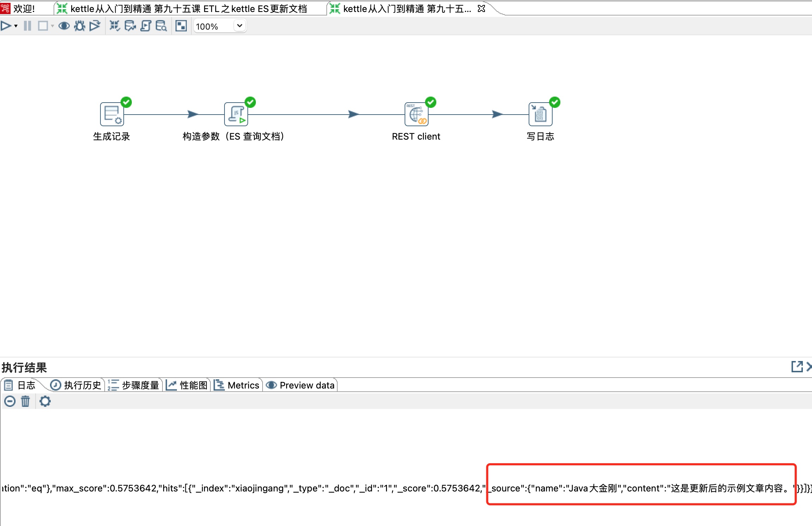
Task: Click the Run transformation play icon
Action: 6,26
